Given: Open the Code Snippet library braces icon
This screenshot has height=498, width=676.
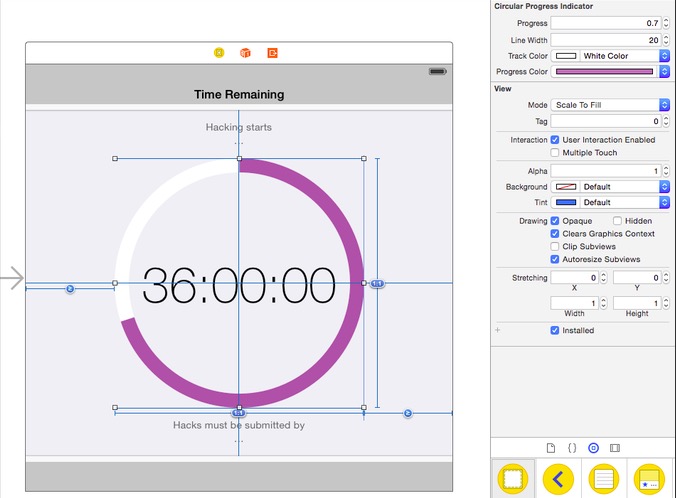Looking at the screenshot, I should coord(572,448).
